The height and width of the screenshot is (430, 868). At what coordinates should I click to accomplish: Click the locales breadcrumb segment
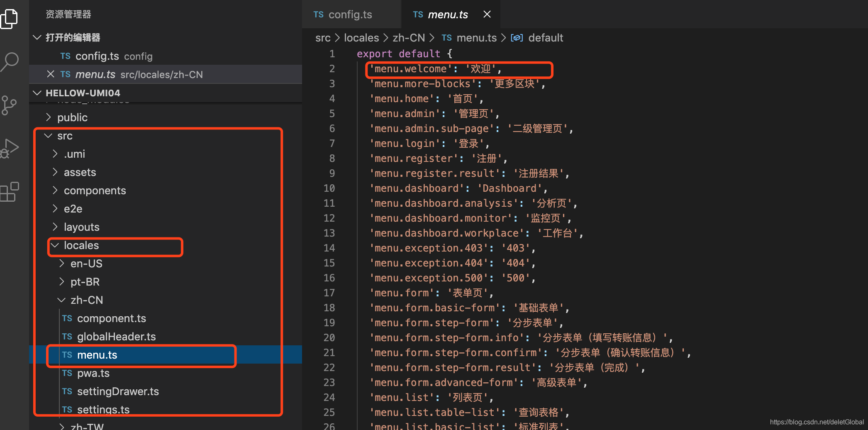361,38
